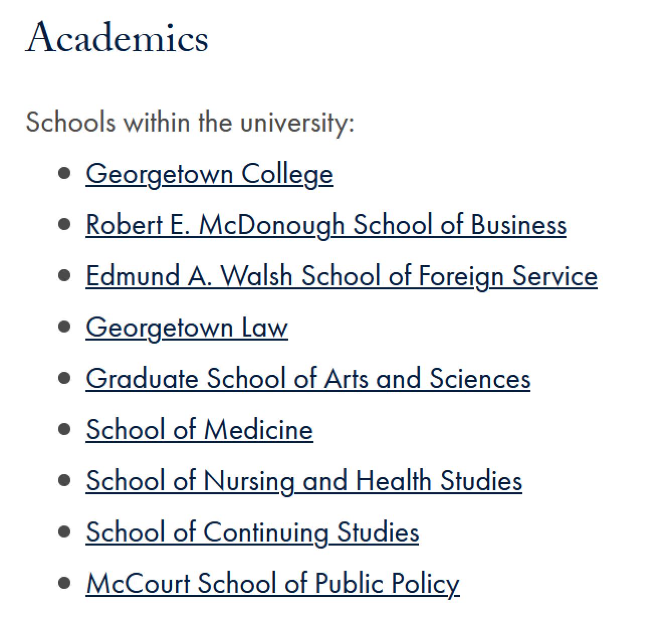The height and width of the screenshot is (644, 666).
Task: Open Edmund A. Walsh School of Foreign Service
Action: (342, 276)
